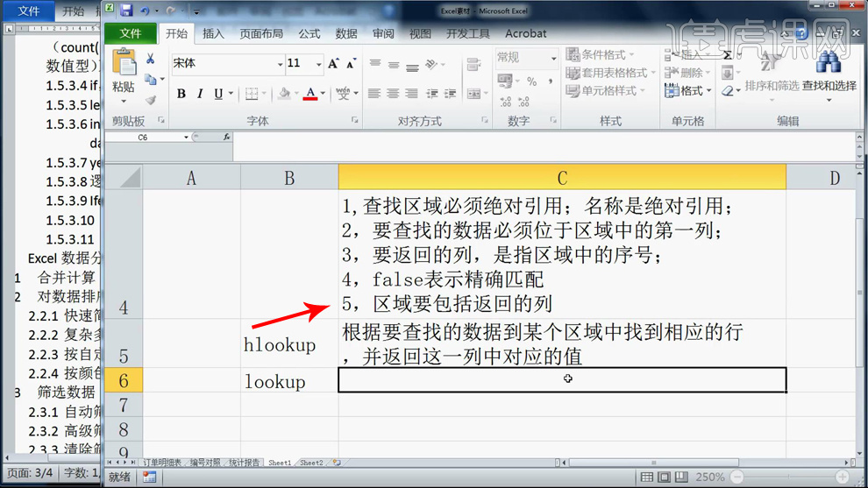Viewport: 868px width, 488px height.
Task: Click in the formula bar input
Action: [543, 146]
